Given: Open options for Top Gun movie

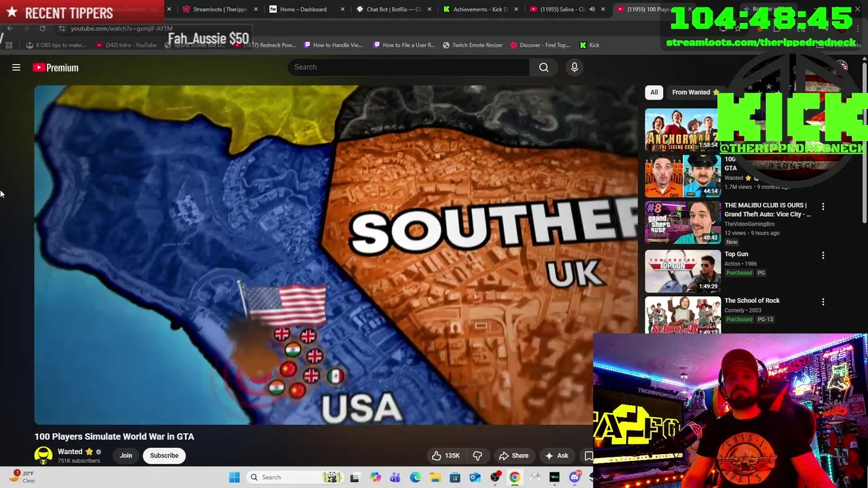Looking at the screenshot, I should coord(823,256).
